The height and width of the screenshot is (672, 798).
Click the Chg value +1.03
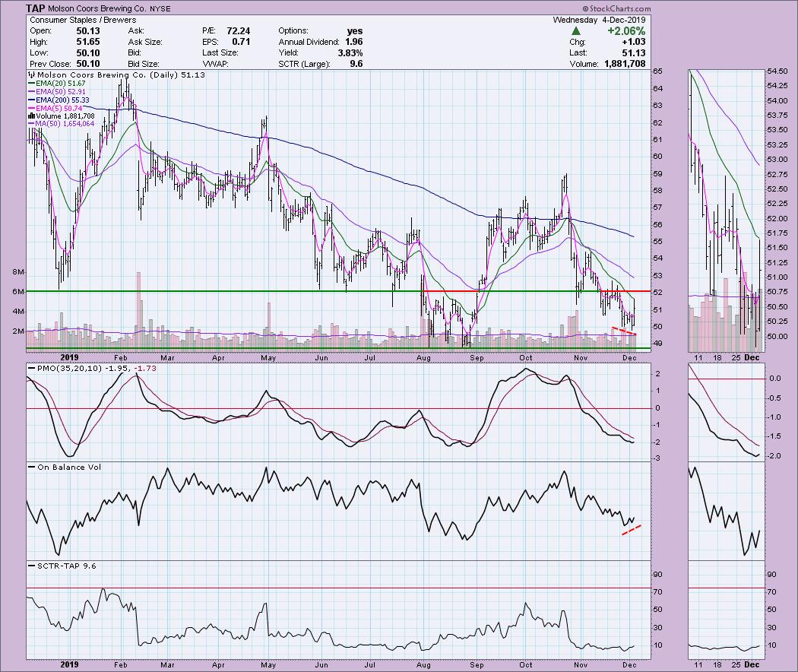click(x=633, y=42)
